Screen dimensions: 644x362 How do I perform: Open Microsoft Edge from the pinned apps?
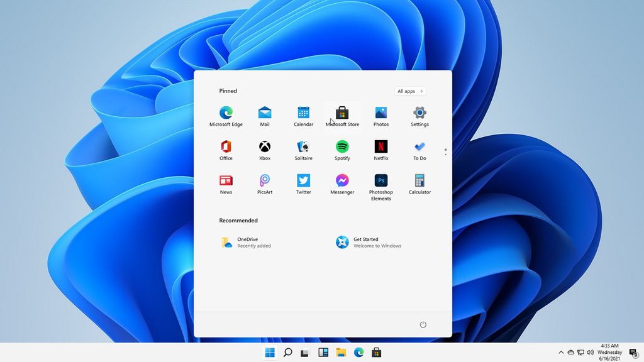[x=226, y=112]
